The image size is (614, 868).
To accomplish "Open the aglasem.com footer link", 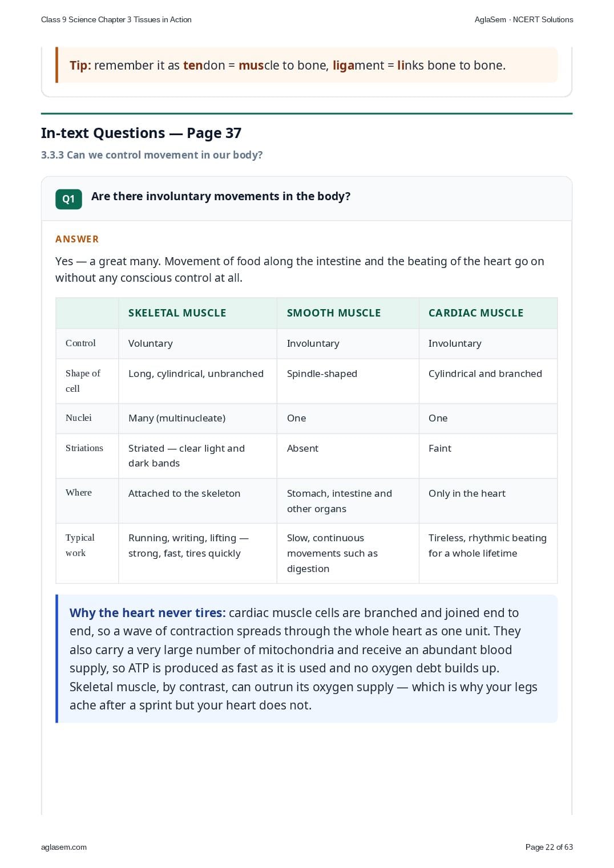I will (x=64, y=847).
